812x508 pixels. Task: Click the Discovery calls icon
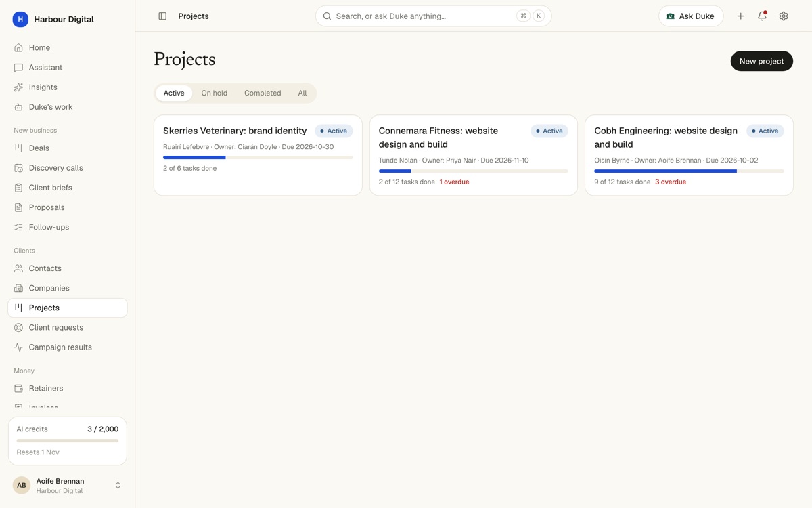[x=18, y=168]
